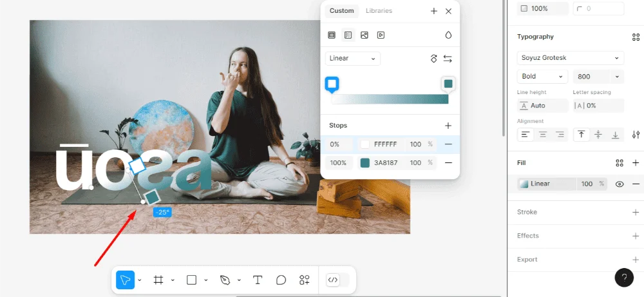Activate the Comment tool
Image resolution: width=644 pixels, height=297 pixels.
tap(281, 280)
